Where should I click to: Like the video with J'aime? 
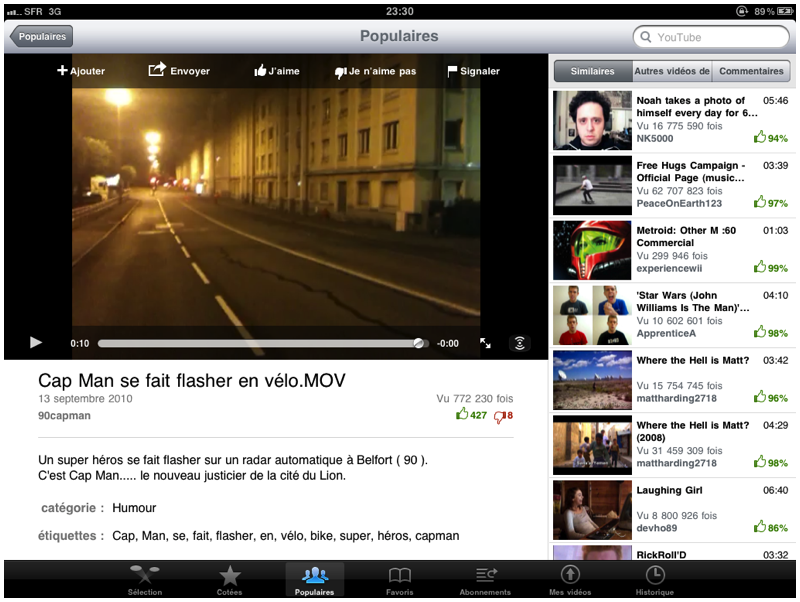click(277, 71)
